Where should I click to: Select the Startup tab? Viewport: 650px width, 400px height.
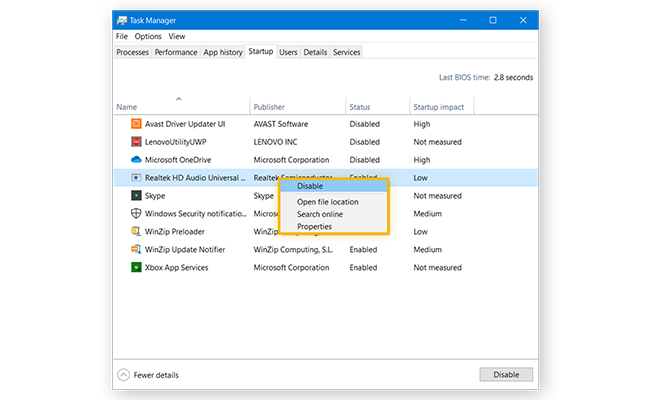pos(261,51)
